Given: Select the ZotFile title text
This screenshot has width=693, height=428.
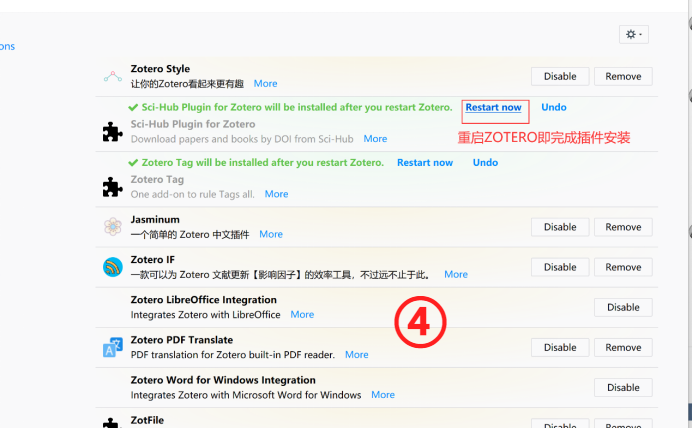Looking at the screenshot, I should (147, 420).
